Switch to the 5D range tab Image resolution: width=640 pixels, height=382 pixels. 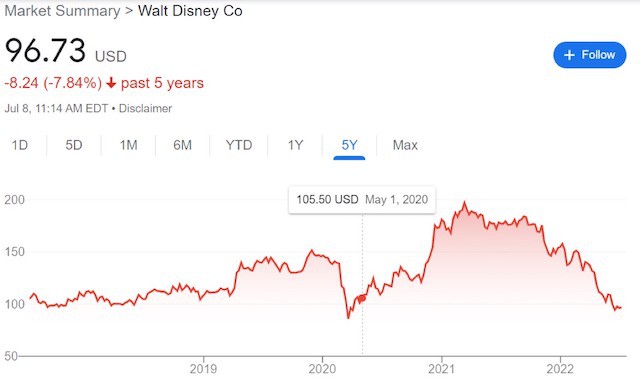pos(74,145)
